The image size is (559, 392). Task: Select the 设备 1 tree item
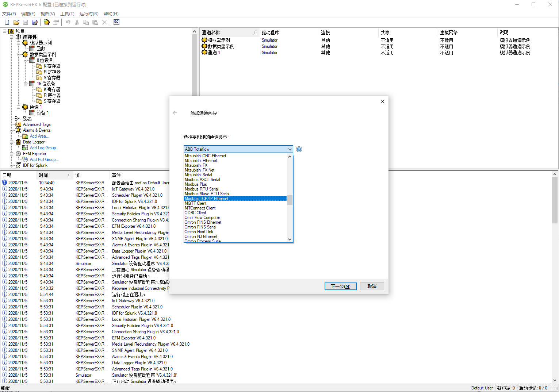(43, 113)
